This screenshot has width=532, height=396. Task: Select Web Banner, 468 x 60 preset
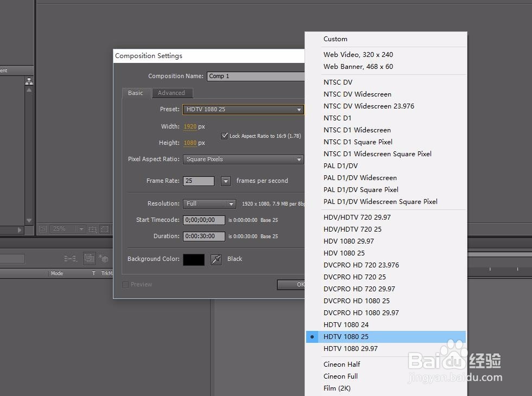click(386, 66)
